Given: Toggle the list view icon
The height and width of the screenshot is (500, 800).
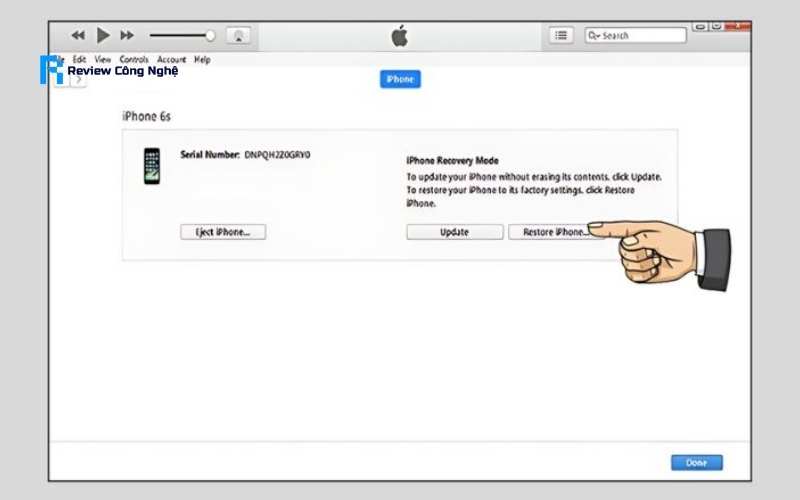Looking at the screenshot, I should click(x=561, y=35).
